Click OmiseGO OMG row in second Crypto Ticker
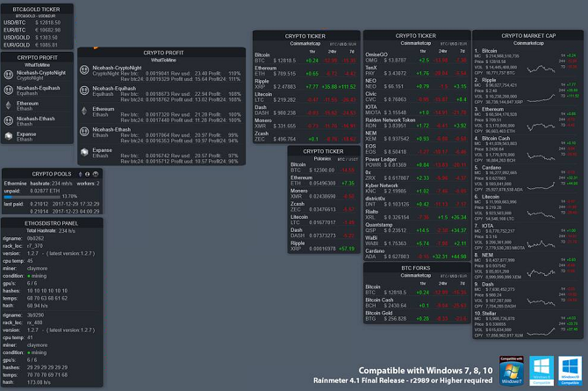This screenshot has width=588, height=391. pyautogui.click(x=416, y=57)
